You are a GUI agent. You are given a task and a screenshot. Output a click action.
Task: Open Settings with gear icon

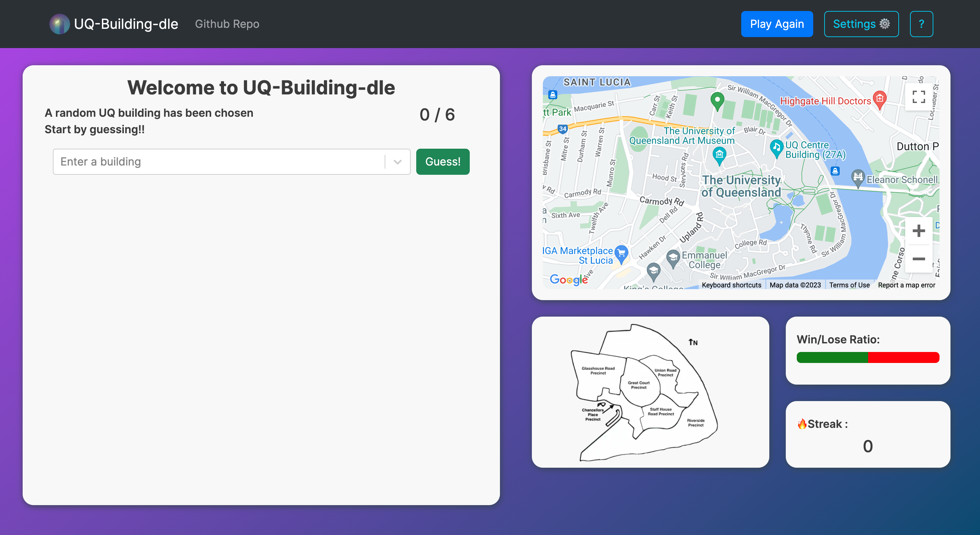click(861, 24)
